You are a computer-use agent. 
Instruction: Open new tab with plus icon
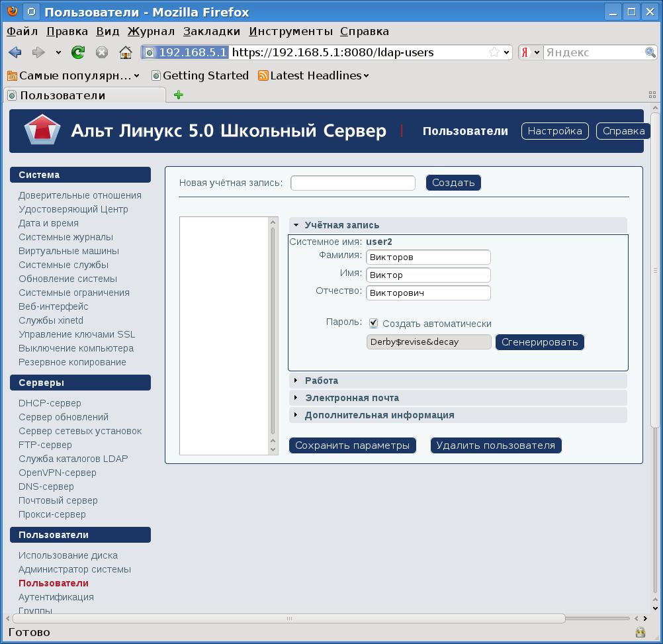(x=178, y=95)
